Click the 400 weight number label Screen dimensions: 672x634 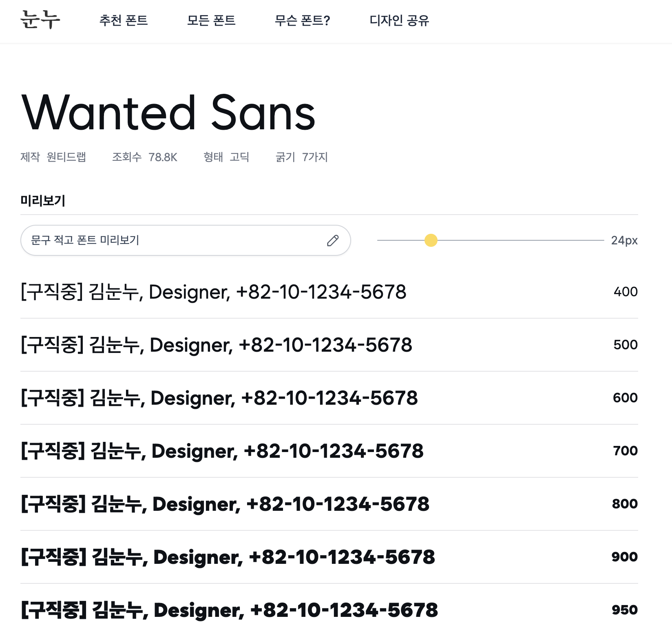[x=626, y=292]
